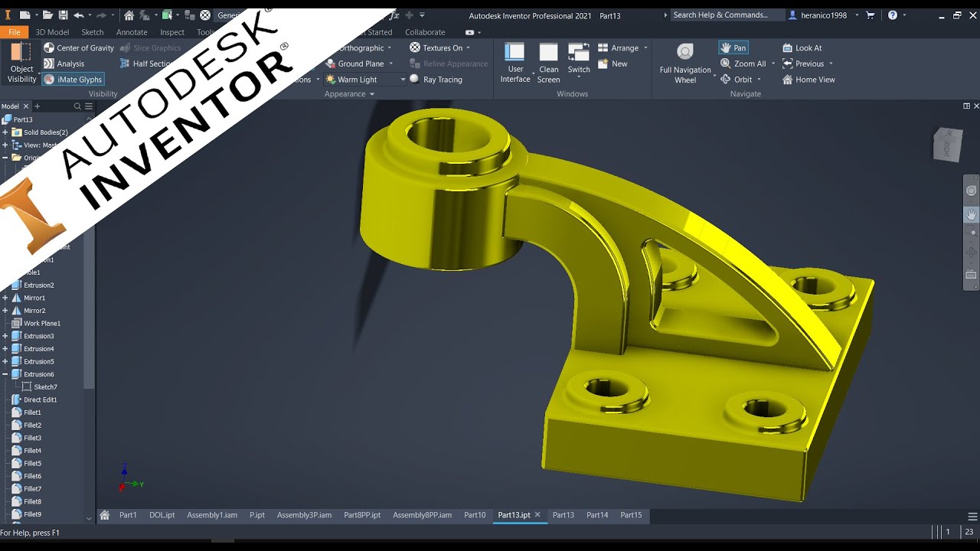
Task: Activate Clean Screen mode
Action: (548, 63)
